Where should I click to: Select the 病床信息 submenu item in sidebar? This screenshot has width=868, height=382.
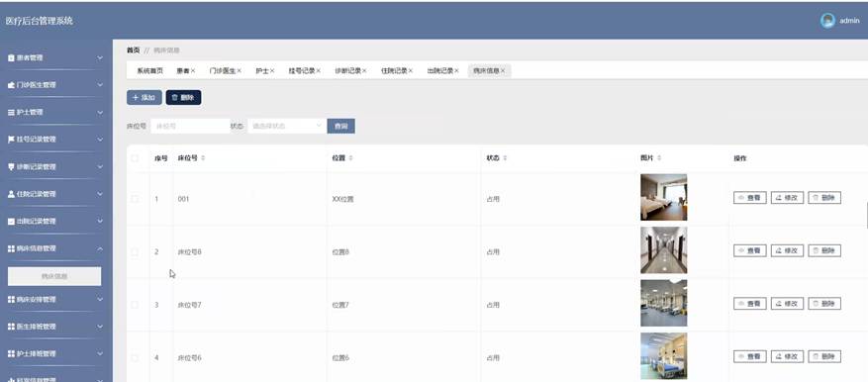(x=54, y=276)
